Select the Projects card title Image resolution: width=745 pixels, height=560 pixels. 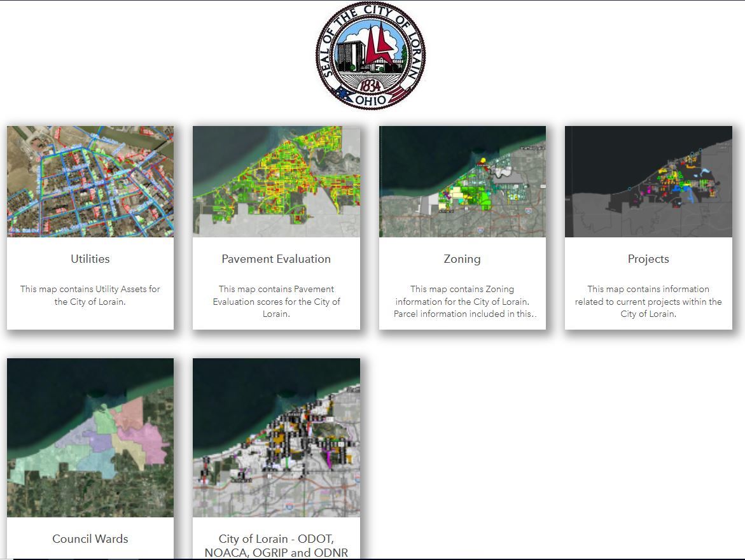(648, 259)
